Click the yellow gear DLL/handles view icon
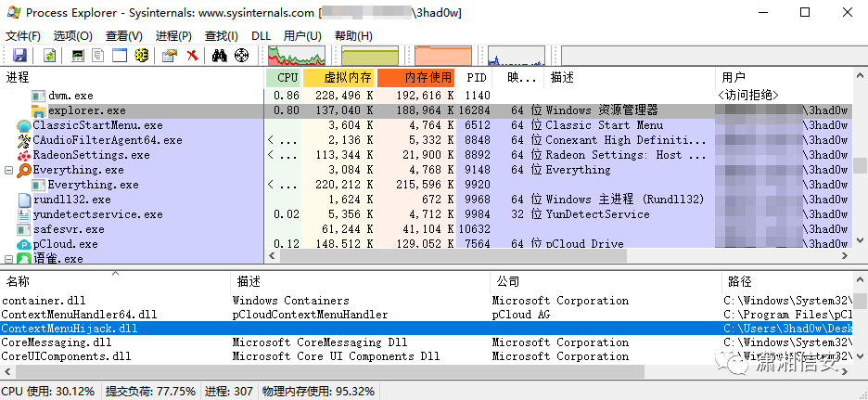868x400 pixels. [x=142, y=56]
